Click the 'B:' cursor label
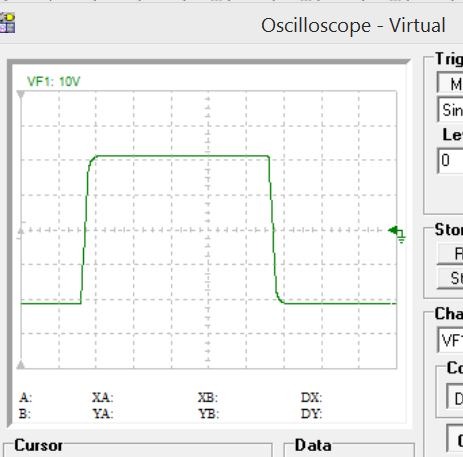The height and width of the screenshot is (457, 463). pos(25,414)
